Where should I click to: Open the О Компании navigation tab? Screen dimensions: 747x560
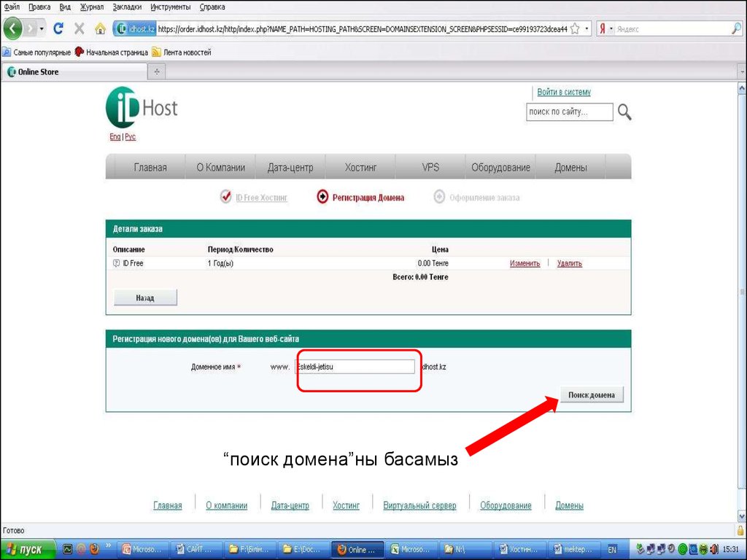pos(220,168)
